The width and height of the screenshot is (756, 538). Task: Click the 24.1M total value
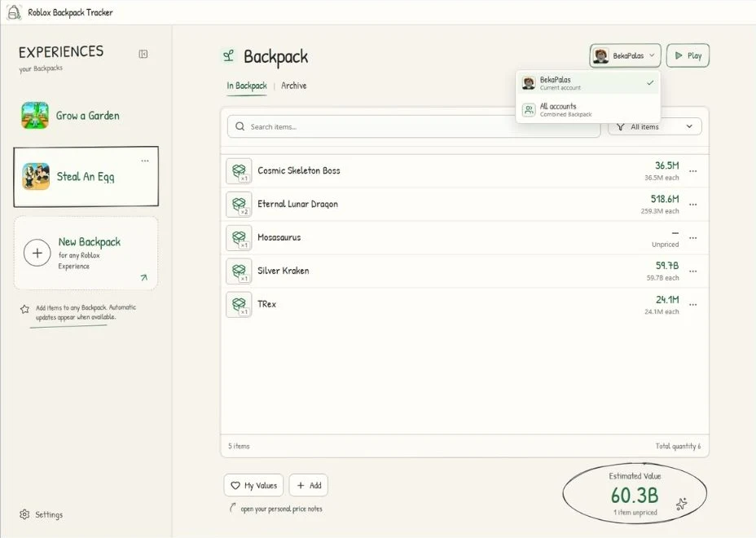667,300
